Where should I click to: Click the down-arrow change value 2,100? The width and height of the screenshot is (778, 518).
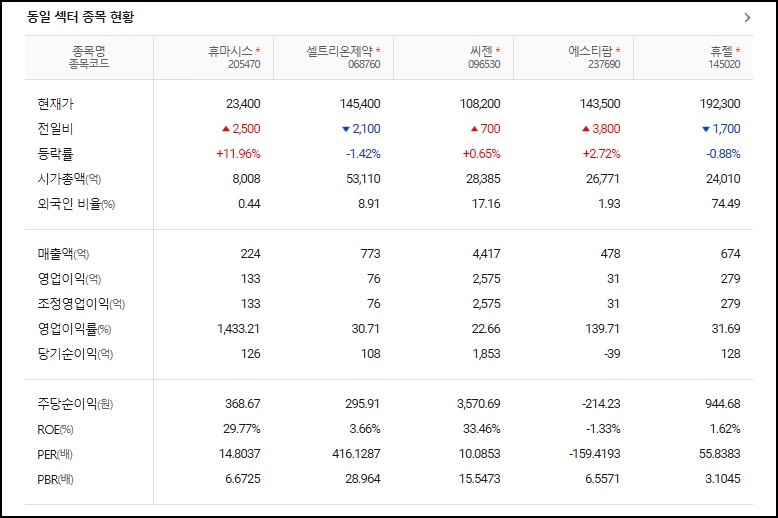(362, 129)
